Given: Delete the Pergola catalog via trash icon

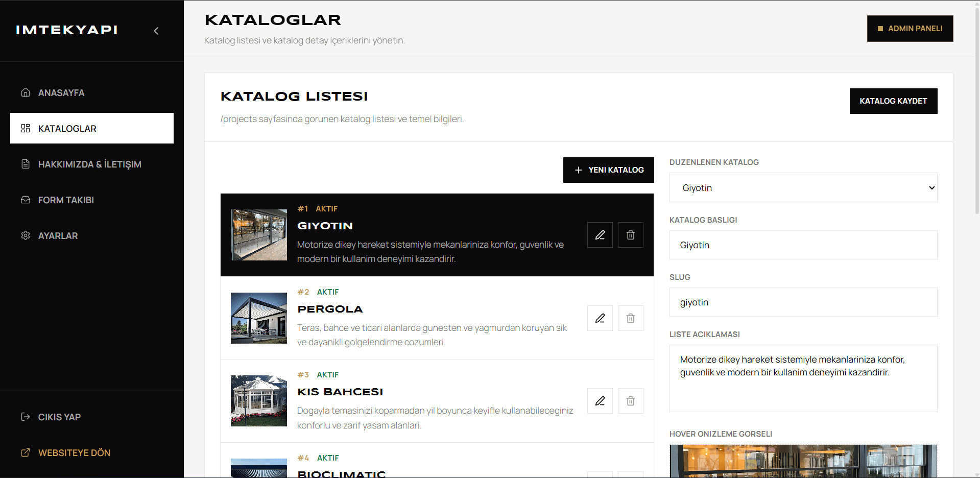Looking at the screenshot, I should pyautogui.click(x=631, y=318).
